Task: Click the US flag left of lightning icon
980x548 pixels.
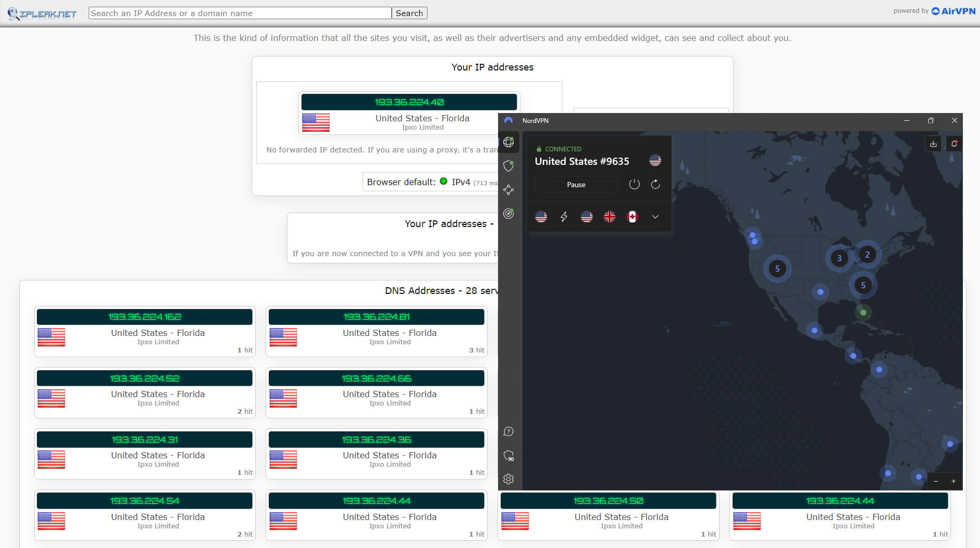Action: [x=541, y=217]
